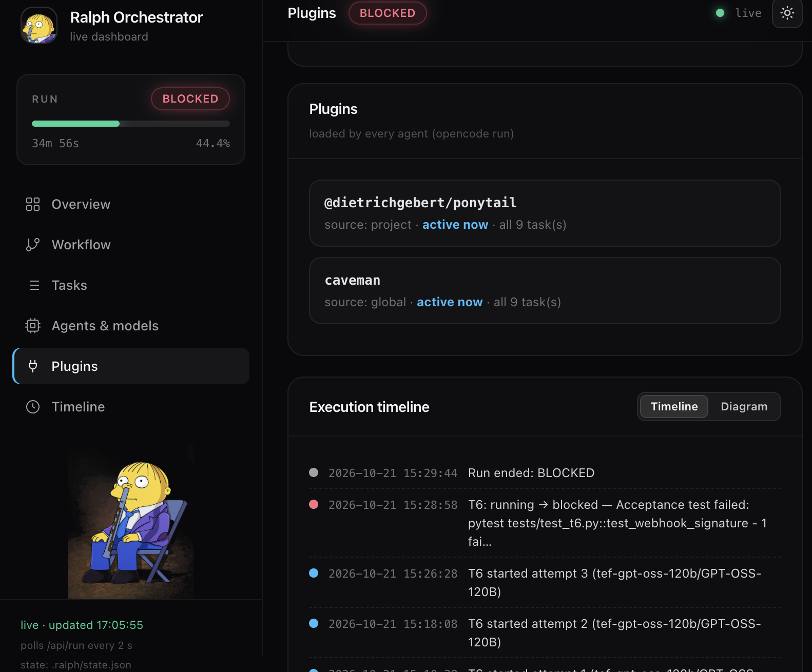
Task: Click the Plugins plug icon
Action: point(33,366)
